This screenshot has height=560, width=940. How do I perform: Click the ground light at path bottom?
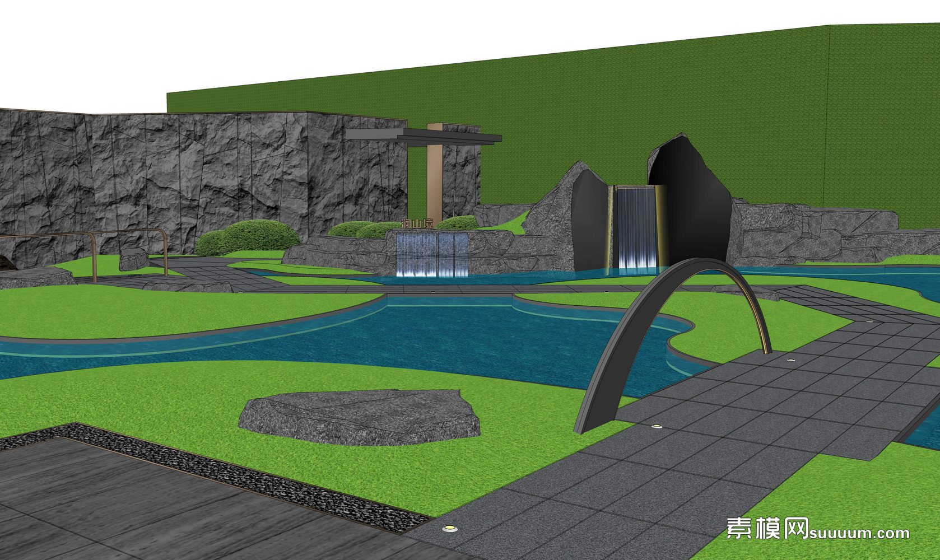449,528
